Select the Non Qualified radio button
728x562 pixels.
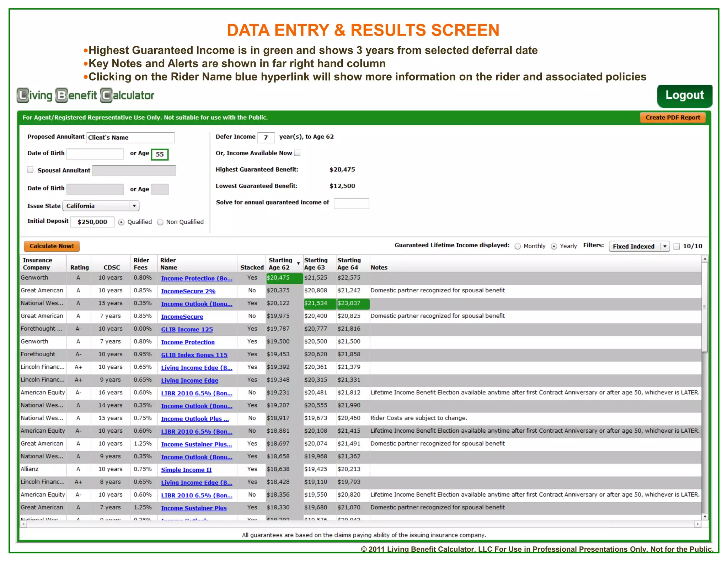(160, 222)
